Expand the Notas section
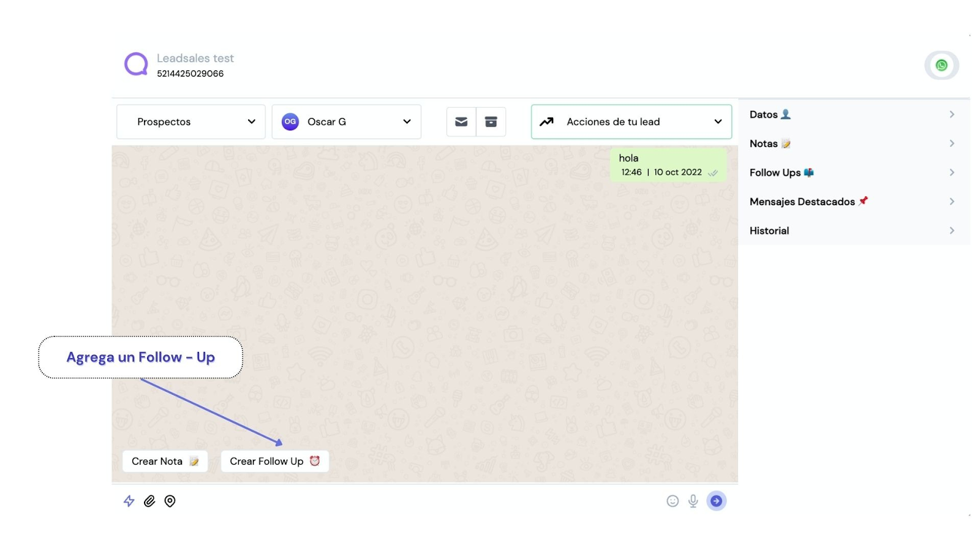980x551 pixels. click(853, 143)
